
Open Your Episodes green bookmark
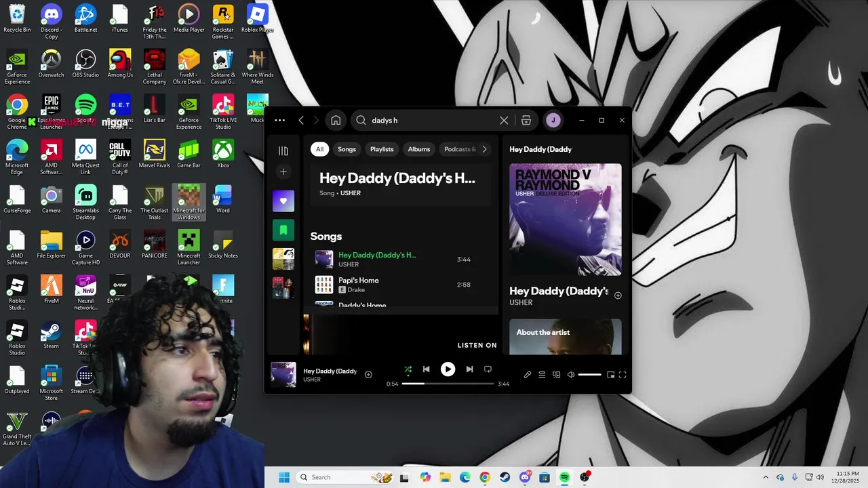(x=283, y=230)
